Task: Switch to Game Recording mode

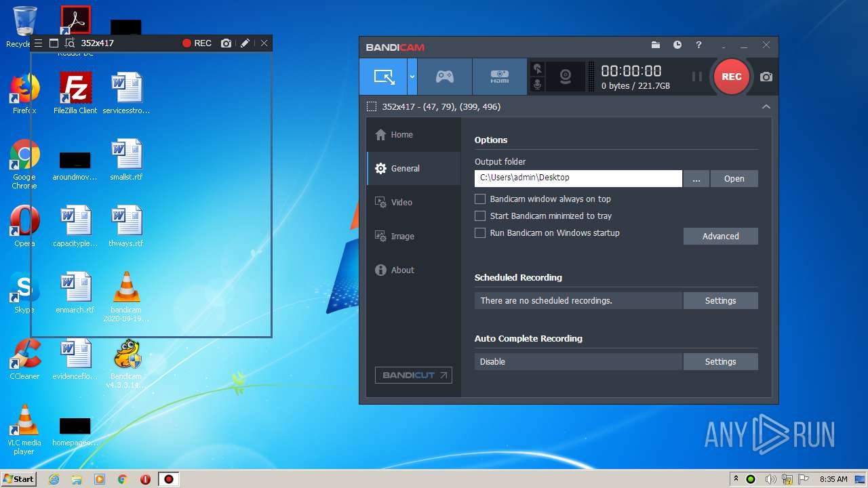Action: click(x=445, y=77)
